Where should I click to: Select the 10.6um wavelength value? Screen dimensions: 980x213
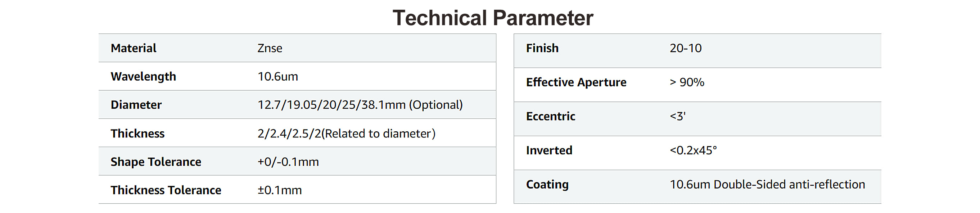[x=278, y=76]
